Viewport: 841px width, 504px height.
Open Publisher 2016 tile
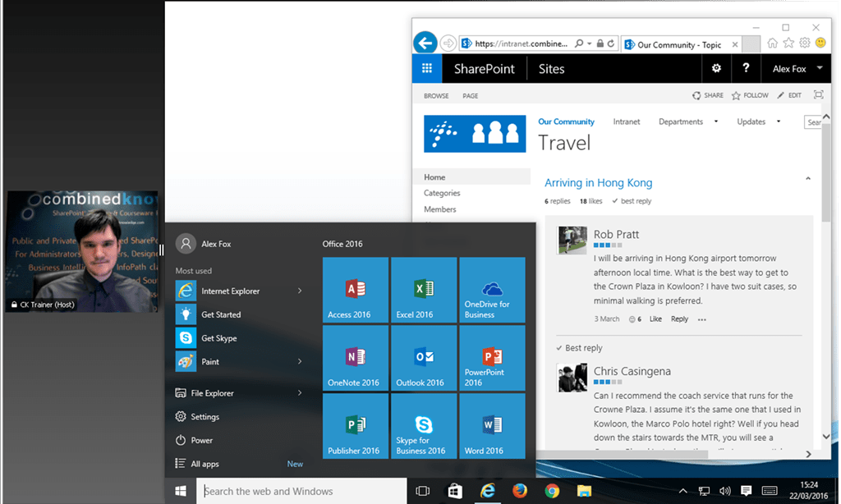(x=355, y=426)
